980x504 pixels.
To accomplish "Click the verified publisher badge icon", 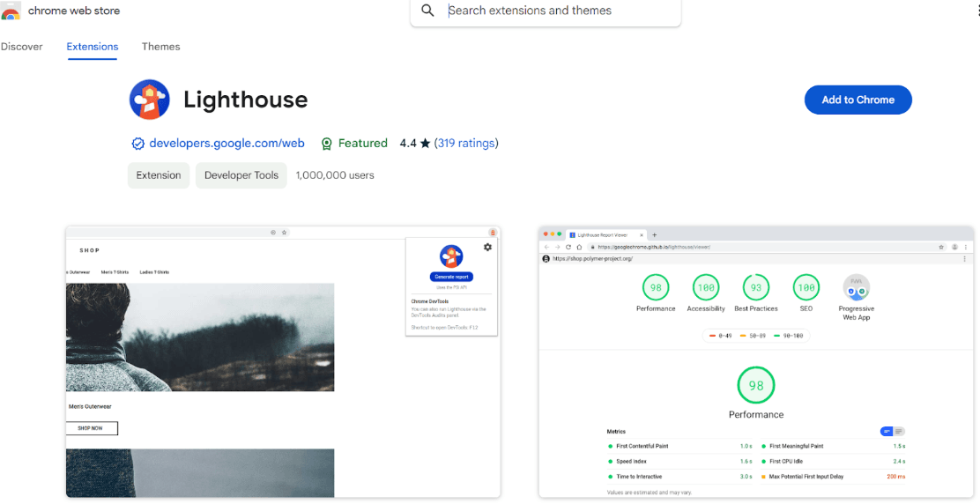I will pos(138,144).
